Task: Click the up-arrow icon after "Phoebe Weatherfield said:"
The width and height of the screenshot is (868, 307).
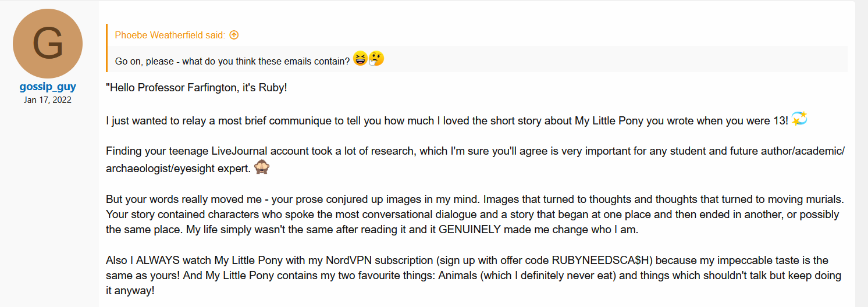Action: click(x=234, y=35)
